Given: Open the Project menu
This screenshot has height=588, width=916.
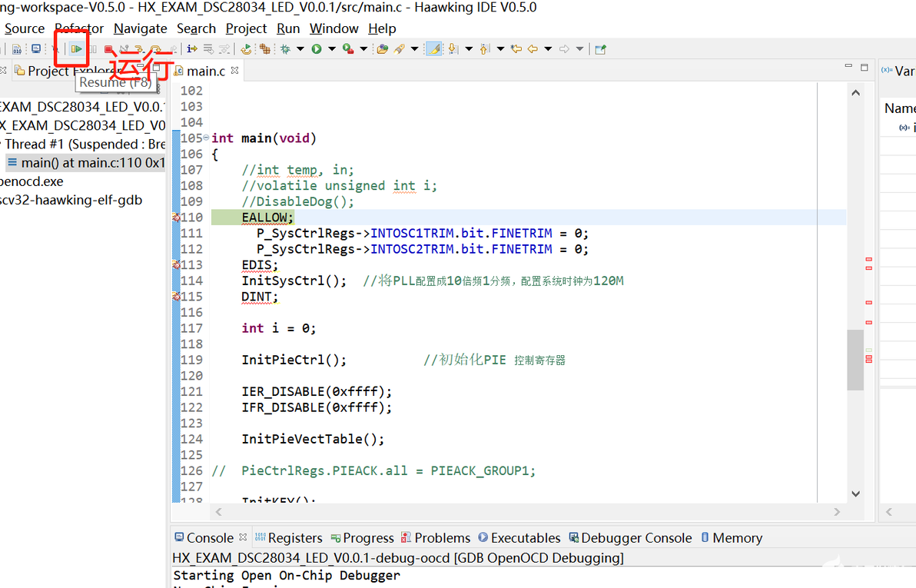Looking at the screenshot, I should pos(246,28).
